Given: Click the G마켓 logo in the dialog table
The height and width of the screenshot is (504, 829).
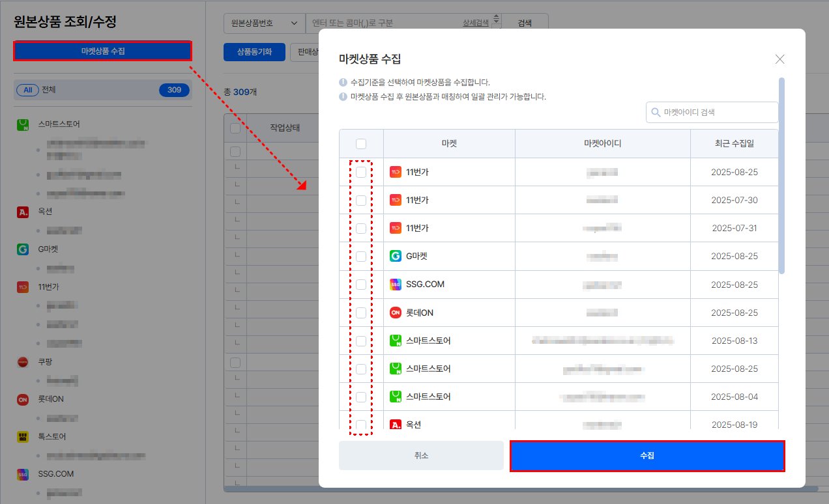Looking at the screenshot, I should tap(395, 256).
